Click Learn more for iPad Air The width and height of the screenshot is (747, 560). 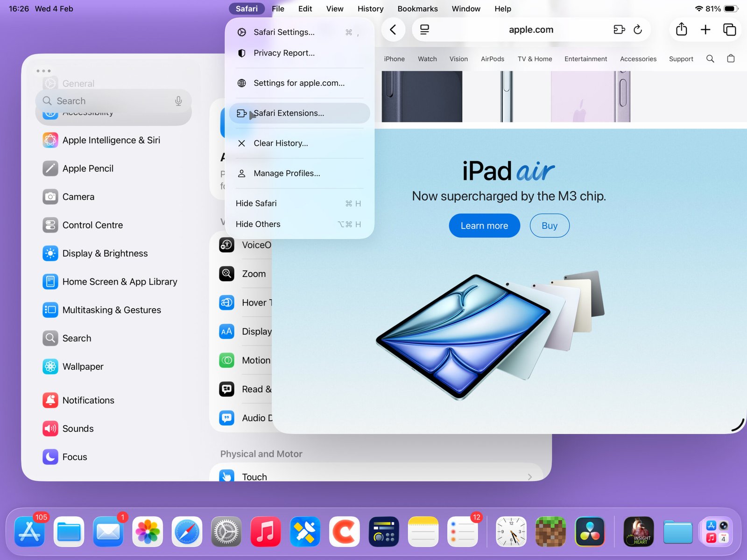pyautogui.click(x=484, y=226)
